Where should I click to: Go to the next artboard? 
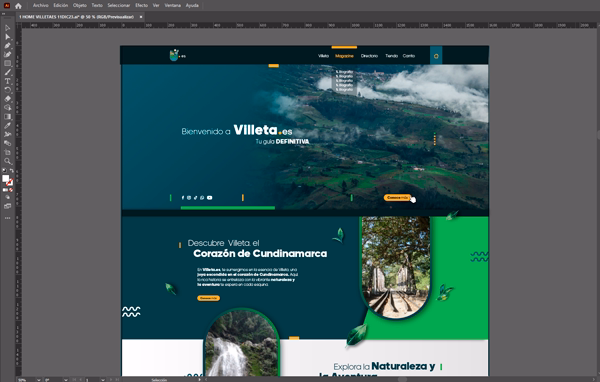(111, 380)
